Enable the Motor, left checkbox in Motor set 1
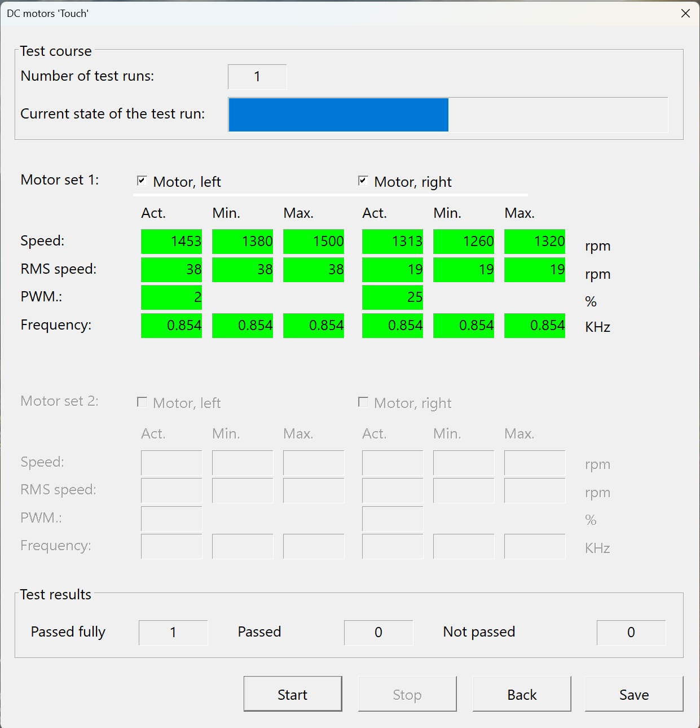 (x=142, y=180)
